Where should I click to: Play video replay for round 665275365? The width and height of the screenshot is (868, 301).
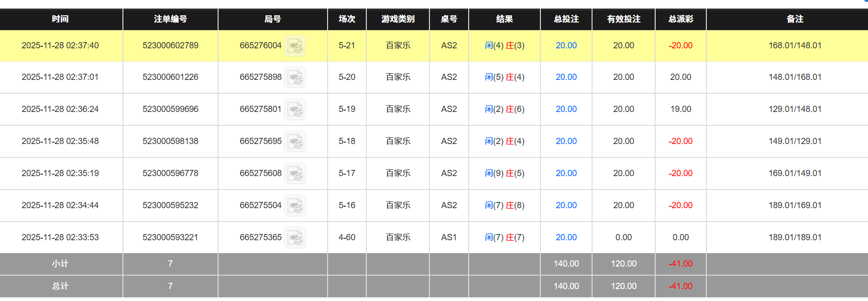tap(295, 238)
